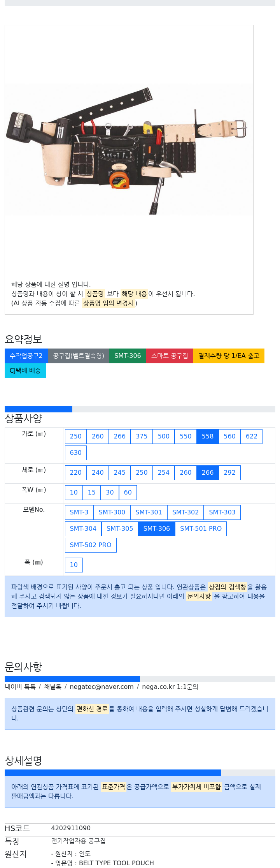Choose 가로 size 250
280x868 pixels.
[76, 437]
